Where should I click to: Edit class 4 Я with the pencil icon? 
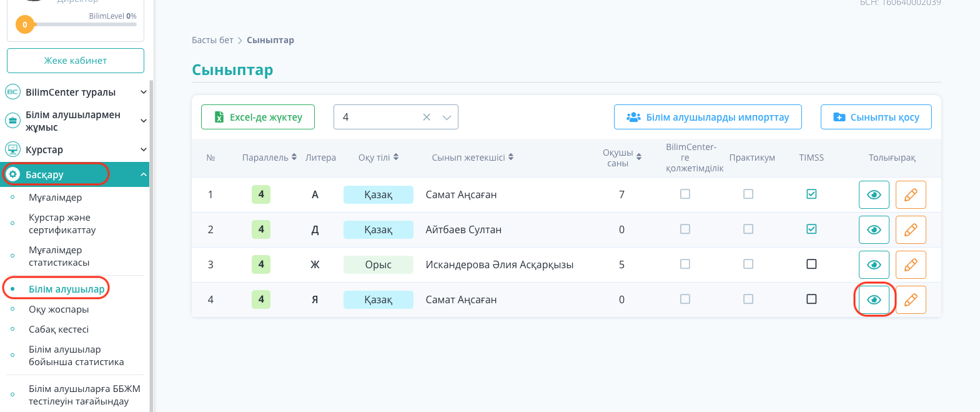pyautogui.click(x=911, y=299)
